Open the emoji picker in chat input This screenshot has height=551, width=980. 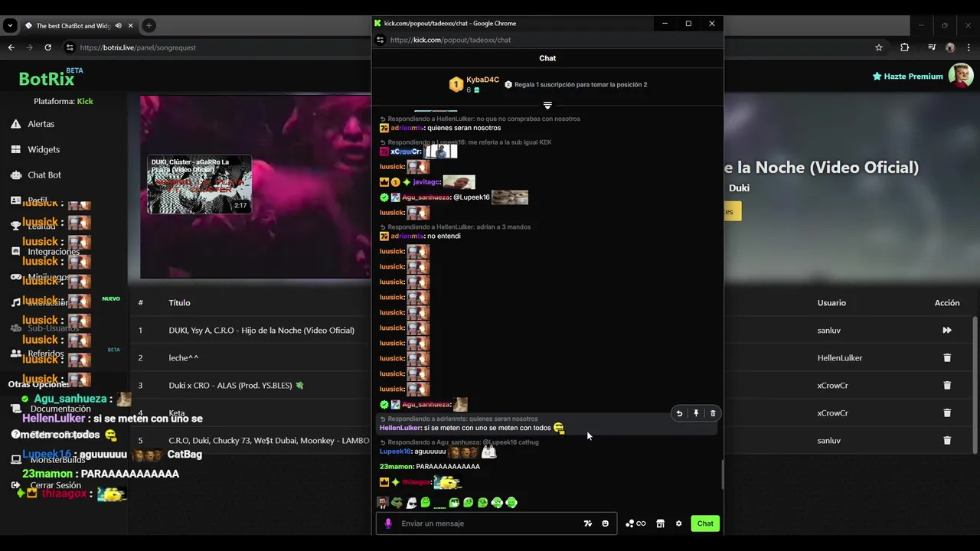(605, 523)
